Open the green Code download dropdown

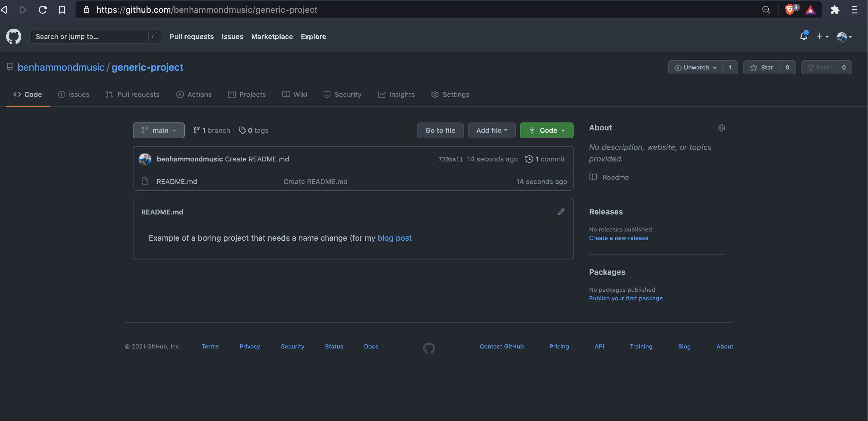[x=546, y=130]
